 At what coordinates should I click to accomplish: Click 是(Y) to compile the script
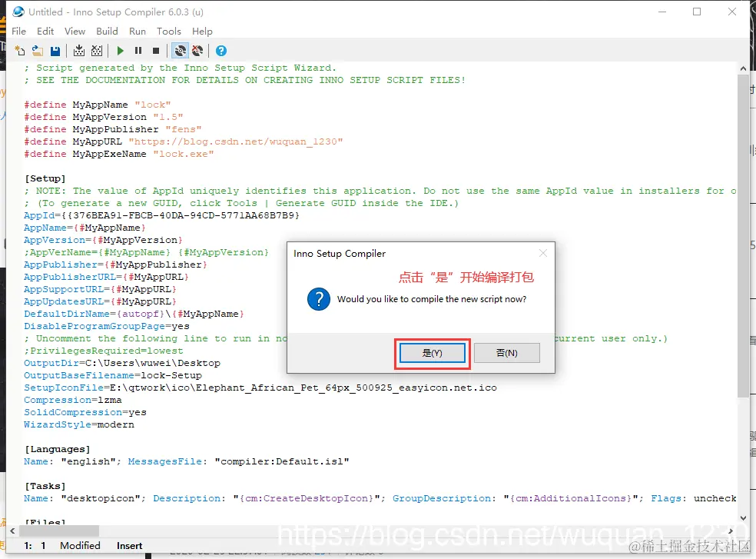[432, 353]
